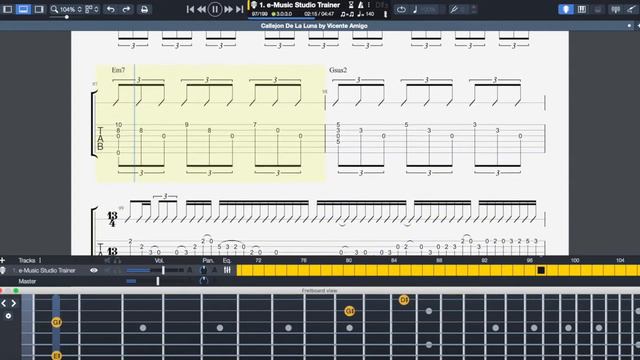Click the Callejon De La Luna document tab
This screenshot has width=640, height=360.
[x=314, y=26]
